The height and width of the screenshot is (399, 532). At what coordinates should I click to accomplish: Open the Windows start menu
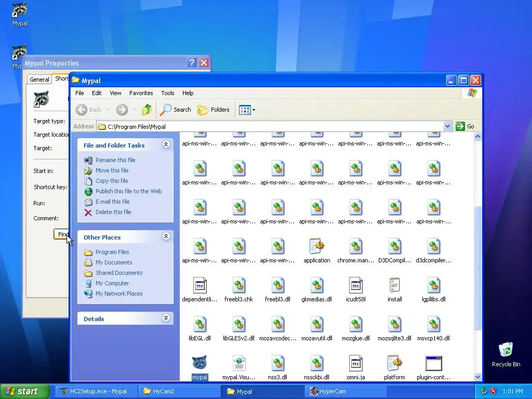pyautogui.click(x=25, y=391)
